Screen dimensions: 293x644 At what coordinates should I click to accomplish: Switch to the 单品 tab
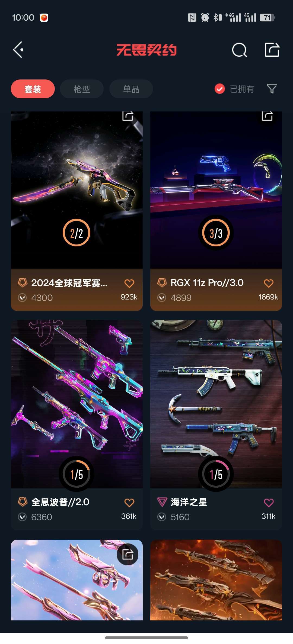(x=131, y=89)
